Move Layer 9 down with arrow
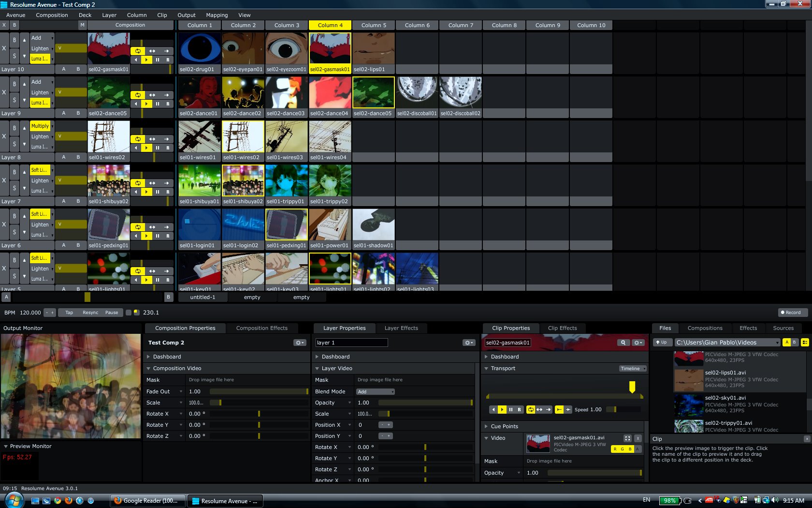This screenshot has height=508, width=812. (x=24, y=100)
